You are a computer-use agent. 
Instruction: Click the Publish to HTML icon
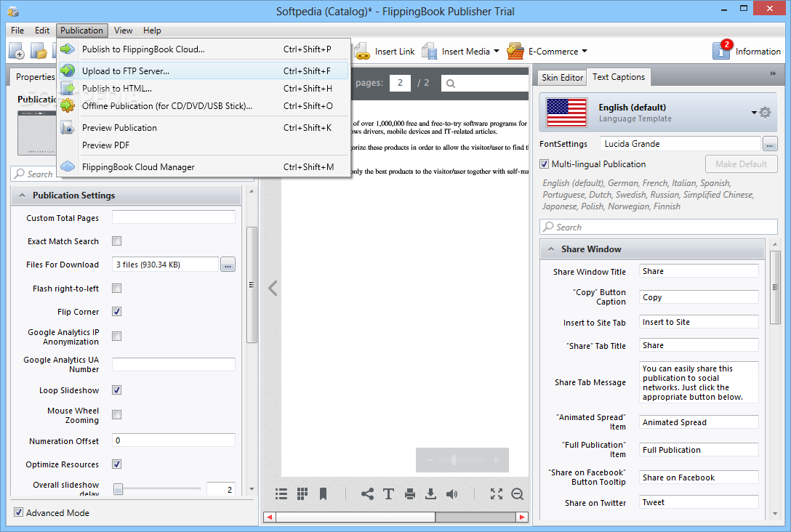pyautogui.click(x=68, y=88)
